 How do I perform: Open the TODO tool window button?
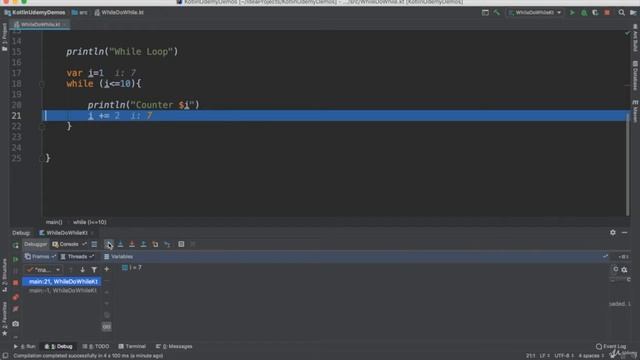click(96, 347)
